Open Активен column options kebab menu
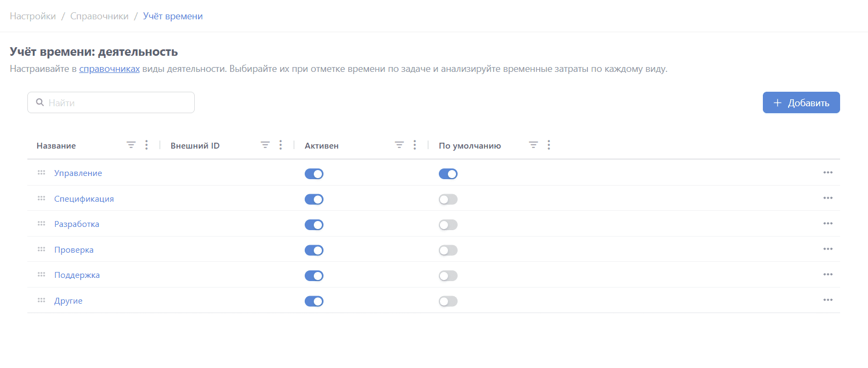 point(415,145)
